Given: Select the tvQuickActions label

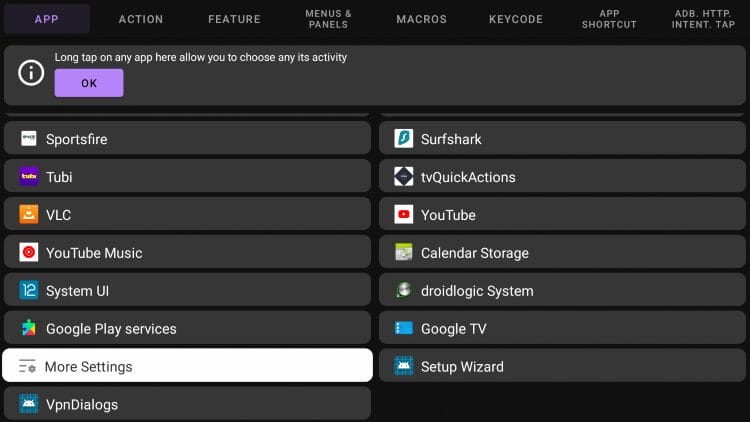Looking at the screenshot, I should [x=468, y=177].
